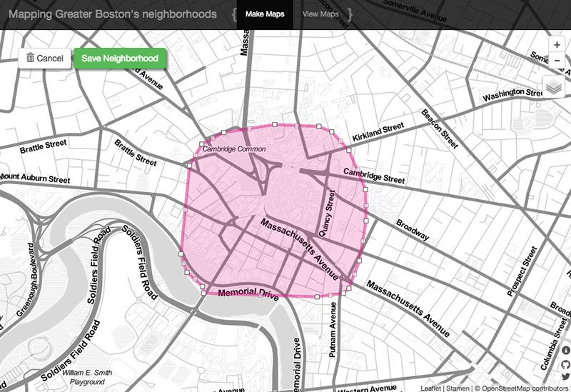
Task: Click the Cambridge Common map label
Action: coord(234,149)
